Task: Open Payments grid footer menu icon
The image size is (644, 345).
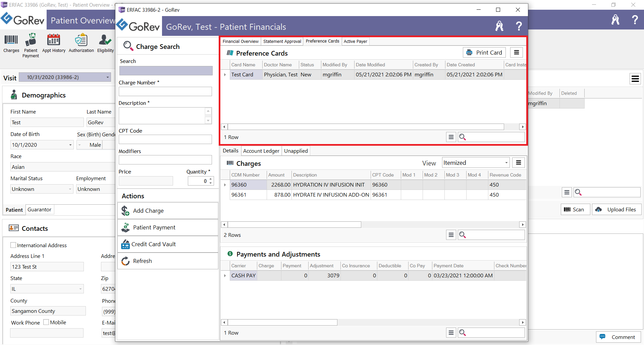Action: pyautogui.click(x=451, y=333)
